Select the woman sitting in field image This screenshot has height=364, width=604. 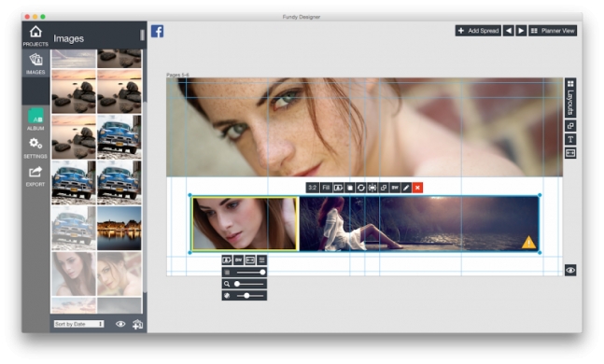pyautogui.click(x=419, y=224)
